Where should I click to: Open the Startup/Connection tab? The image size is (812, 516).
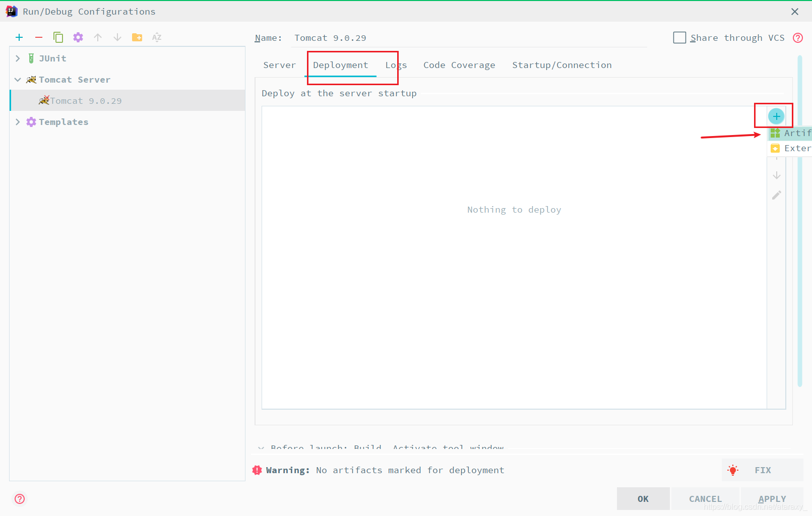tap(562, 65)
